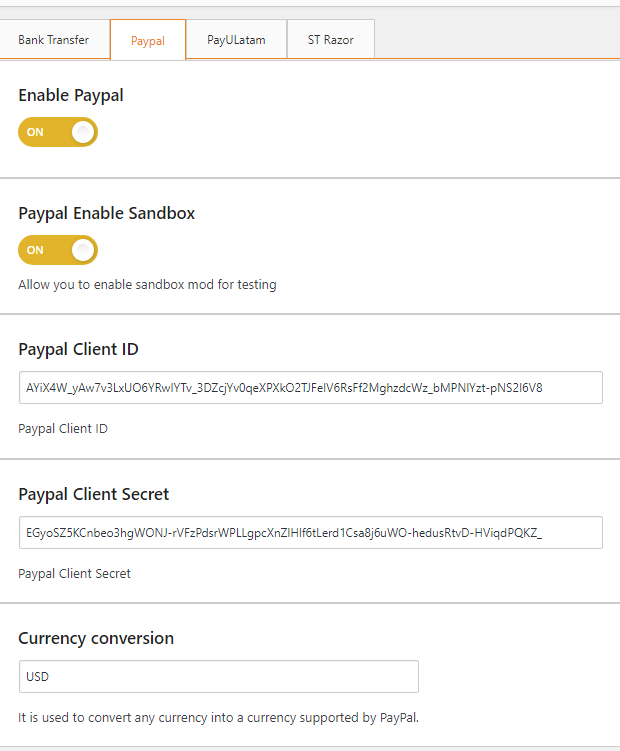Image resolution: width=620 pixels, height=751 pixels.
Task: Click the Currency conversion field showing USD
Action: [219, 676]
